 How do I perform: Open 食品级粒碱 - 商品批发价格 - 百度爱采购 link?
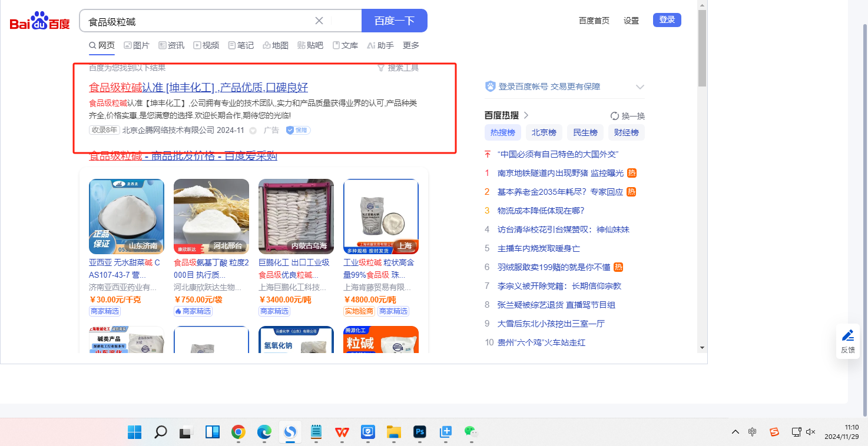(183, 156)
